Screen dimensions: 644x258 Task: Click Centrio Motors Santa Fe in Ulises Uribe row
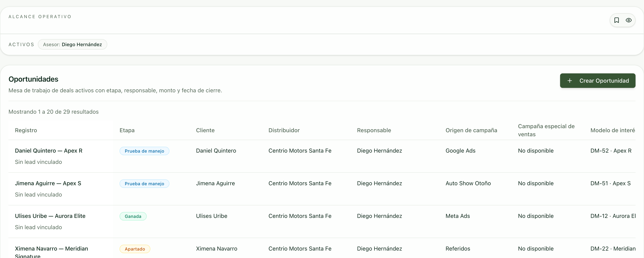pyautogui.click(x=300, y=216)
